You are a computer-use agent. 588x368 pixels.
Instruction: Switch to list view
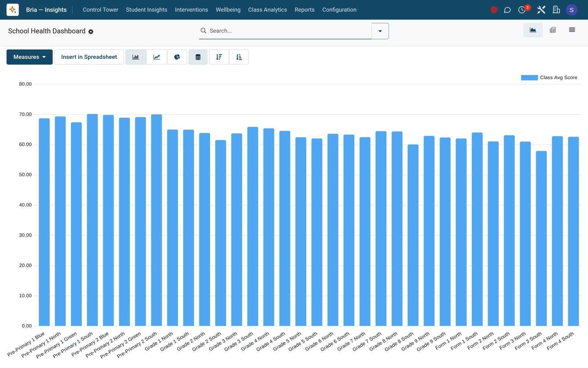tap(572, 30)
